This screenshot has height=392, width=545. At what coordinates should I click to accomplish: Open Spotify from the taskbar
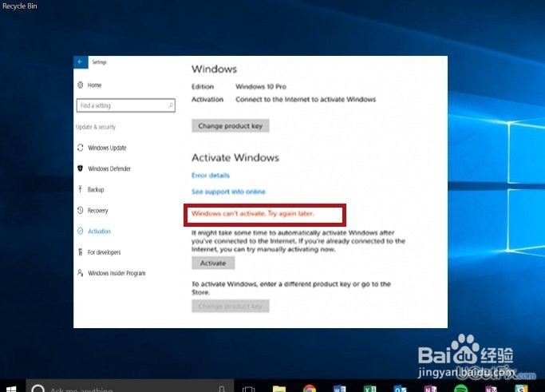[461, 389]
